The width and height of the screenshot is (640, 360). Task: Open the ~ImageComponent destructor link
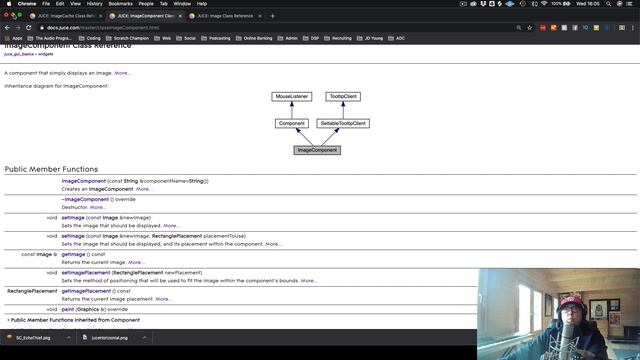point(85,199)
